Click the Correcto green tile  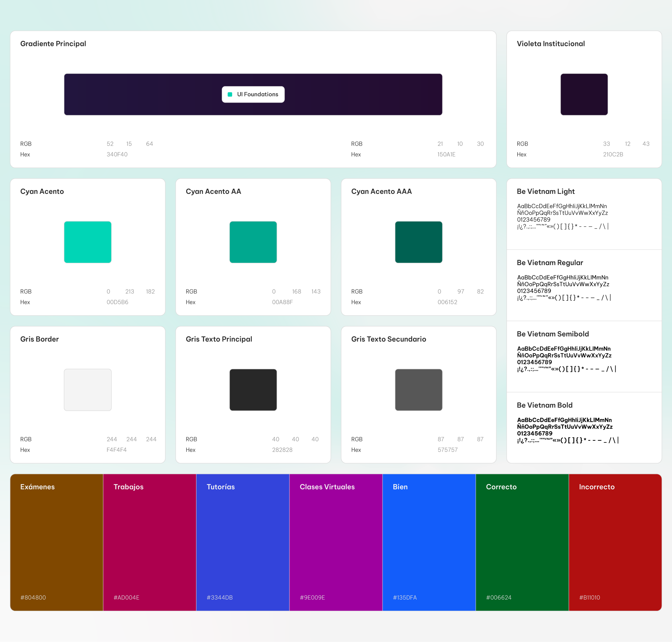coord(522,543)
